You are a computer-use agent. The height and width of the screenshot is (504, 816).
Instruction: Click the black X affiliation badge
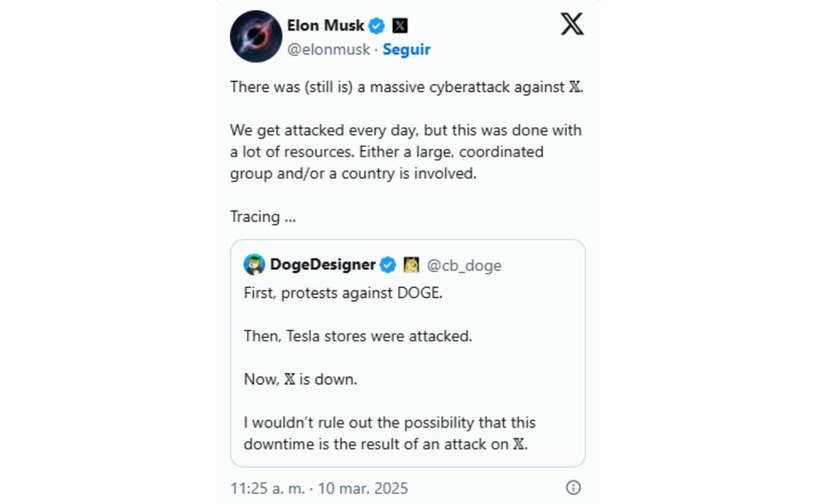(x=400, y=25)
